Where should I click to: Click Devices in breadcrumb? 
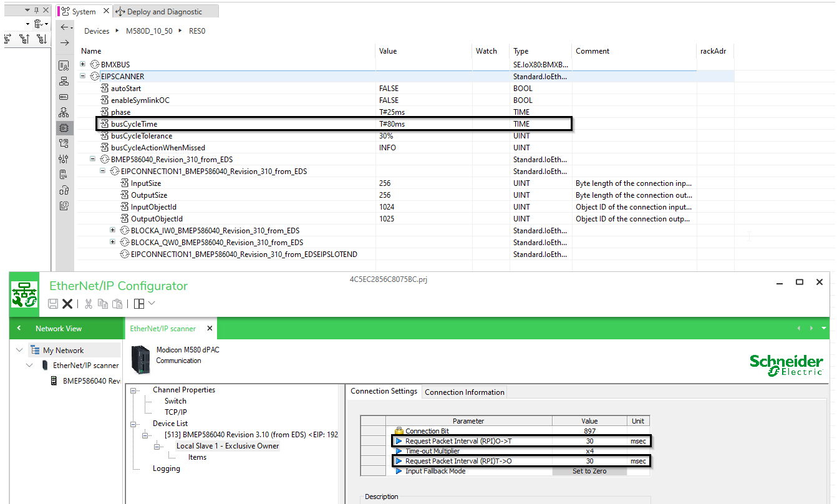[97, 31]
